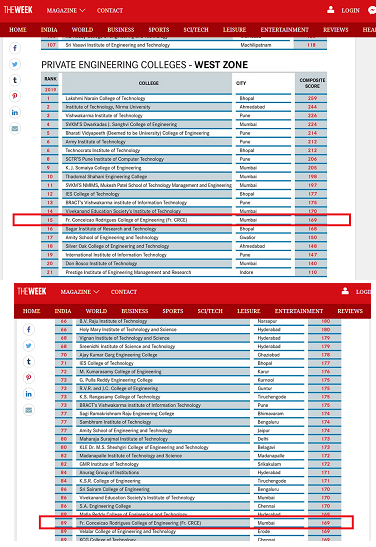Click The Week logo in top header
Screen dimensions: 376x547
tap(18, 10)
